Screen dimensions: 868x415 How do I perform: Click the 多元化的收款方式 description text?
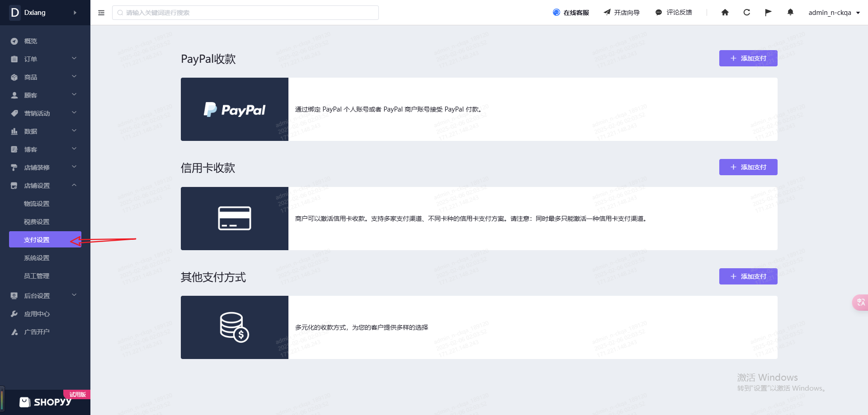point(362,327)
